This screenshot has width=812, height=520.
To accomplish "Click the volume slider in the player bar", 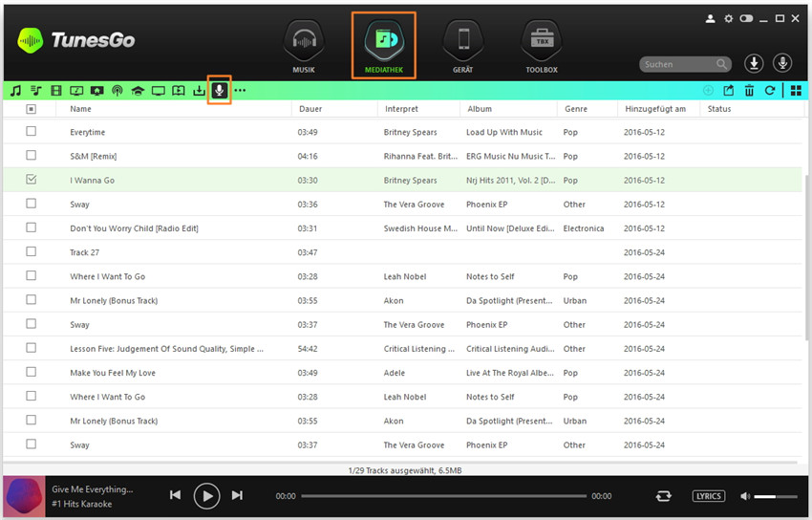I will point(776,496).
